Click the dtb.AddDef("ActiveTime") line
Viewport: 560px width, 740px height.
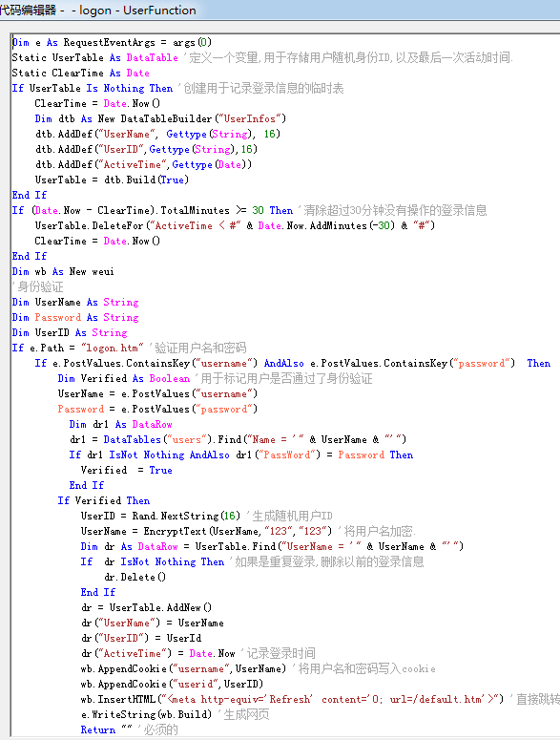click(x=143, y=164)
